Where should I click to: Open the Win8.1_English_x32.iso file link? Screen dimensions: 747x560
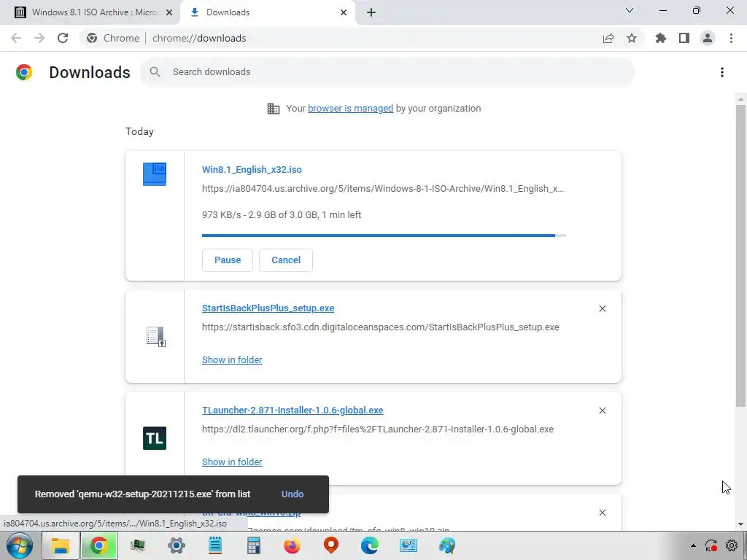point(252,169)
